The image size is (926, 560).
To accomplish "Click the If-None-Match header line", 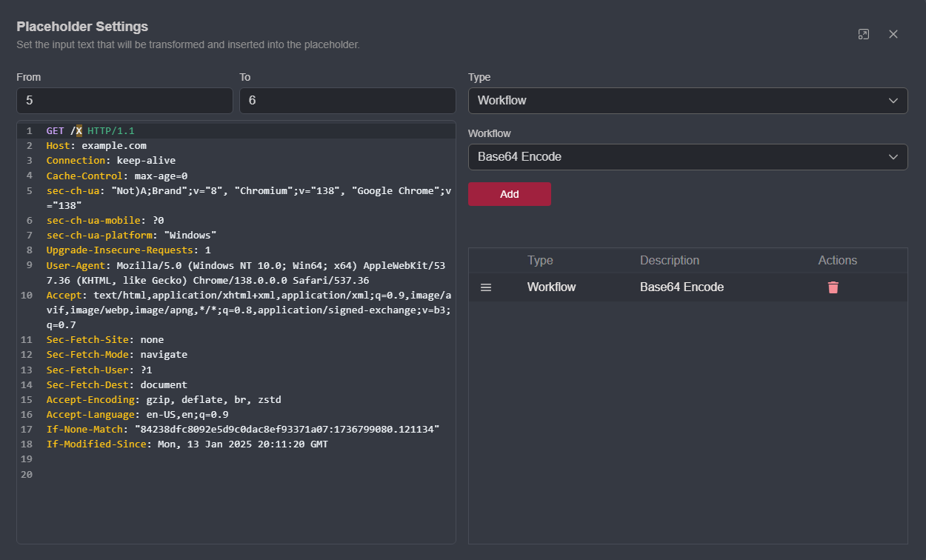I will (243, 430).
